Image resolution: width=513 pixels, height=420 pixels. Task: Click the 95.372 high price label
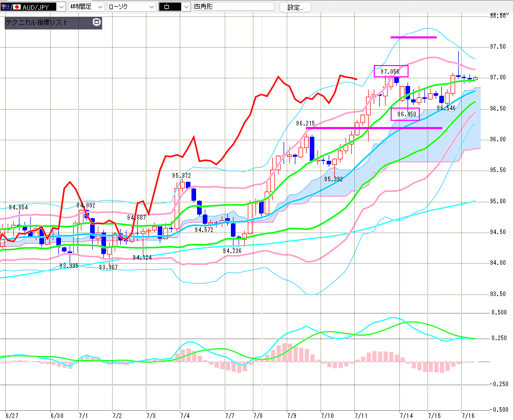[x=181, y=176]
